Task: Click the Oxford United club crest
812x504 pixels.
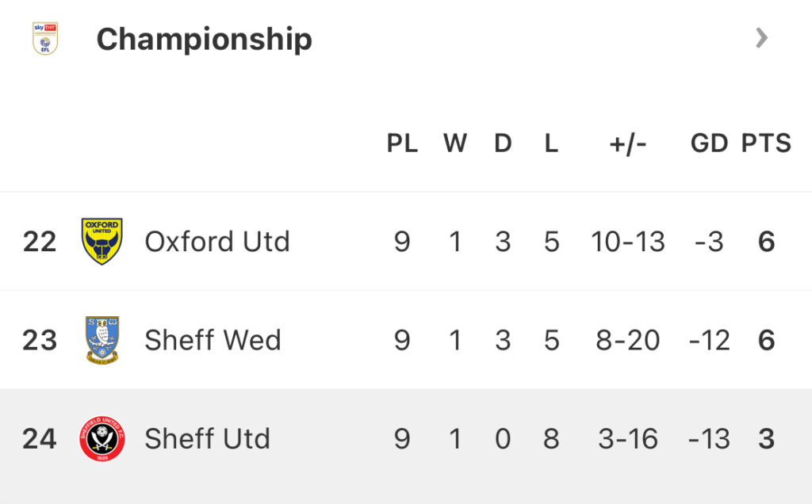Action: (x=102, y=241)
